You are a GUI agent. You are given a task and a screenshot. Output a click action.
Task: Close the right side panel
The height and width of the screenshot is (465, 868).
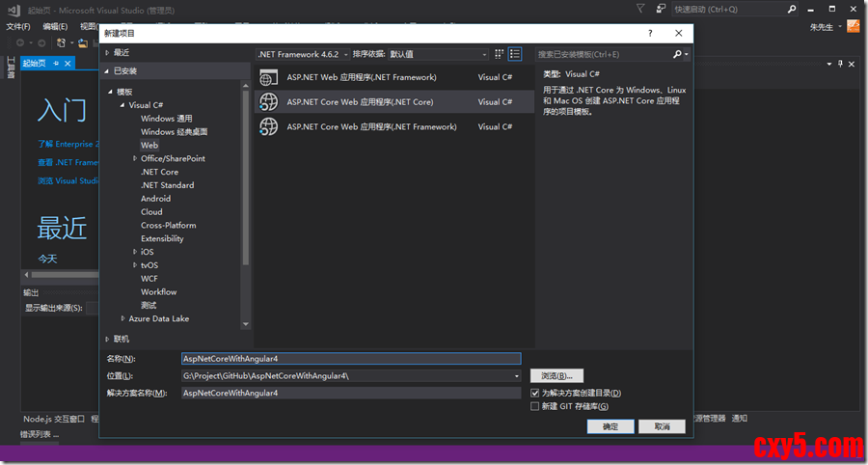(852, 64)
